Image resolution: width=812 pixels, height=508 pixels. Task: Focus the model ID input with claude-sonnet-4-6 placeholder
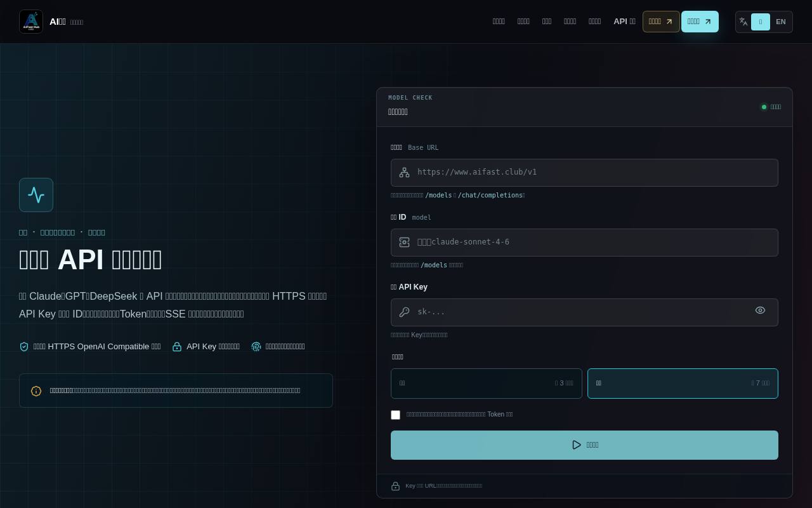pos(584,243)
